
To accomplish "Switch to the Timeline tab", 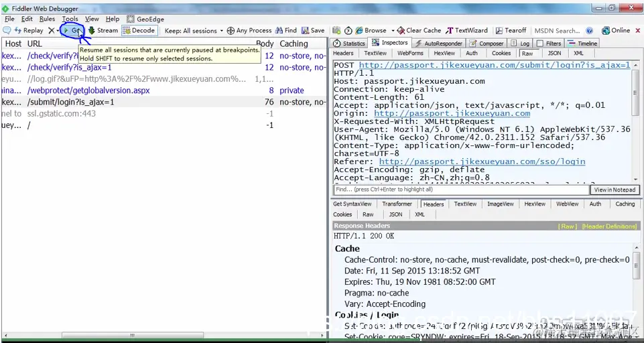I will 582,43.
